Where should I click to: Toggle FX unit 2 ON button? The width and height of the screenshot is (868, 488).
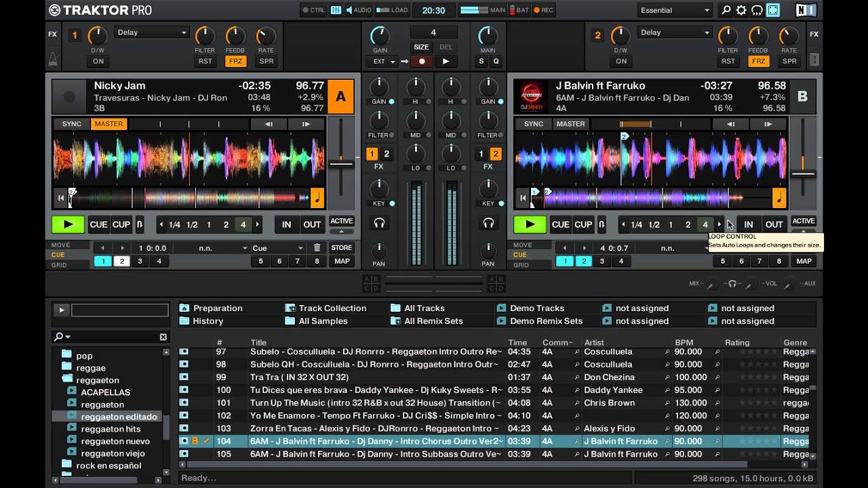pyautogui.click(x=621, y=61)
